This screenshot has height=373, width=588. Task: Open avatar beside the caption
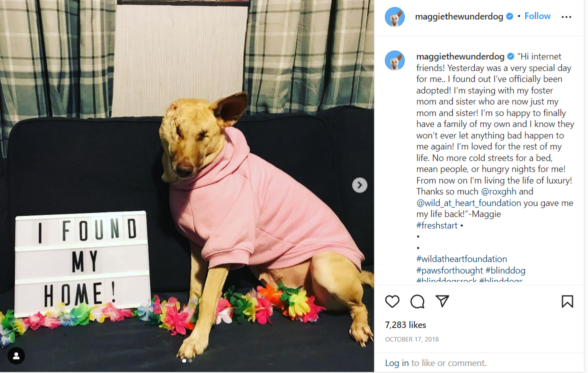pyautogui.click(x=394, y=60)
